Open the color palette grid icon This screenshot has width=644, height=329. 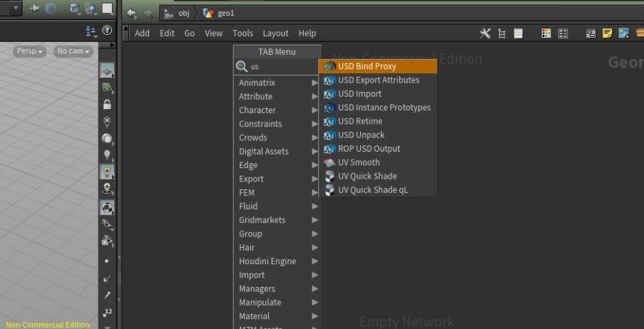click(x=547, y=33)
